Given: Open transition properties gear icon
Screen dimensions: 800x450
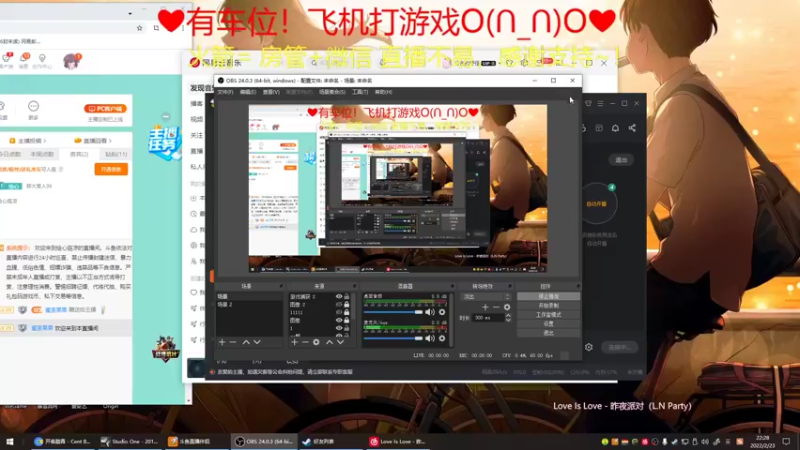Looking at the screenshot, I should pyautogui.click(x=507, y=307).
